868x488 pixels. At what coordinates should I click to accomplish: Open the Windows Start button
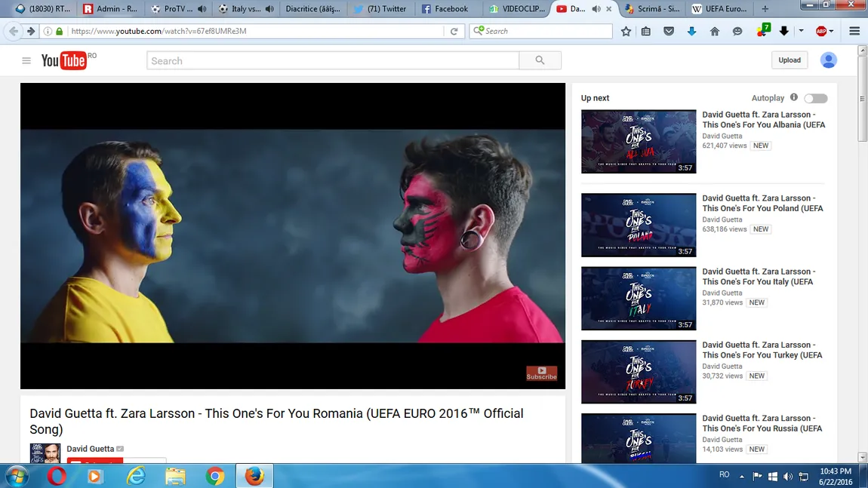(x=17, y=476)
